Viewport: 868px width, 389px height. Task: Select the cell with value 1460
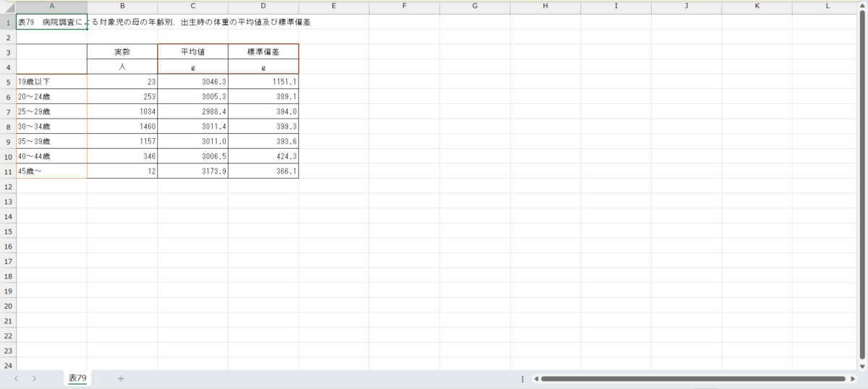(122, 127)
